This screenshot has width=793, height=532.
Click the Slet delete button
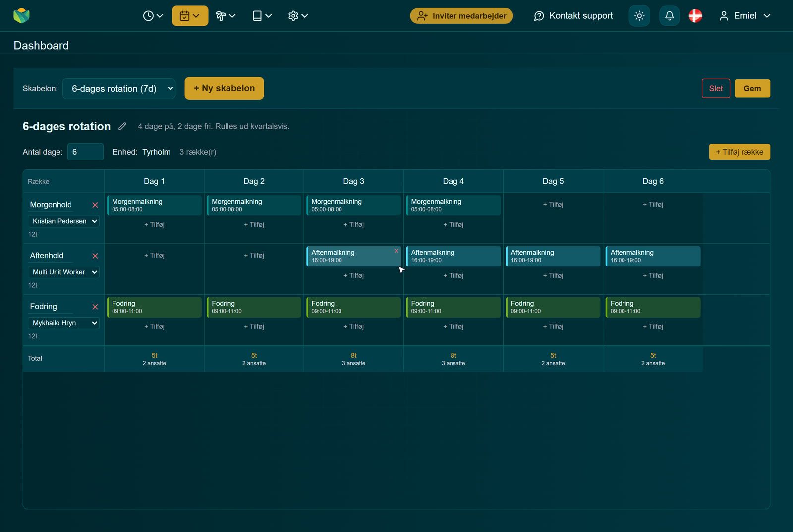click(x=716, y=89)
